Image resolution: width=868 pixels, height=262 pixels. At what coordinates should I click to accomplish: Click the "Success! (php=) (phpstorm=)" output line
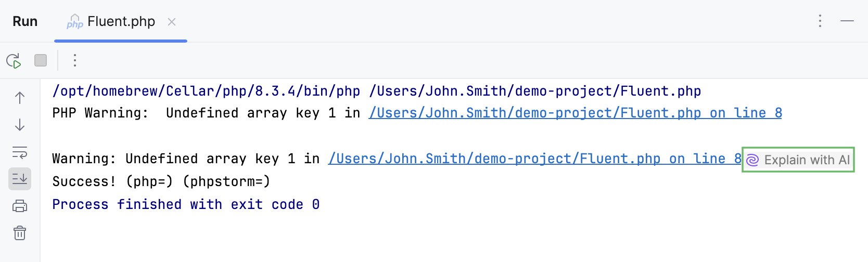click(x=161, y=181)
